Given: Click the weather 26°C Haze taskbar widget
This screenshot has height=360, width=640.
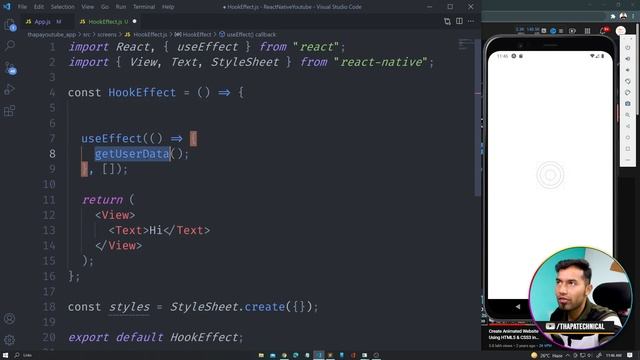Looking at the screenshot, I should tap(546, 356).
